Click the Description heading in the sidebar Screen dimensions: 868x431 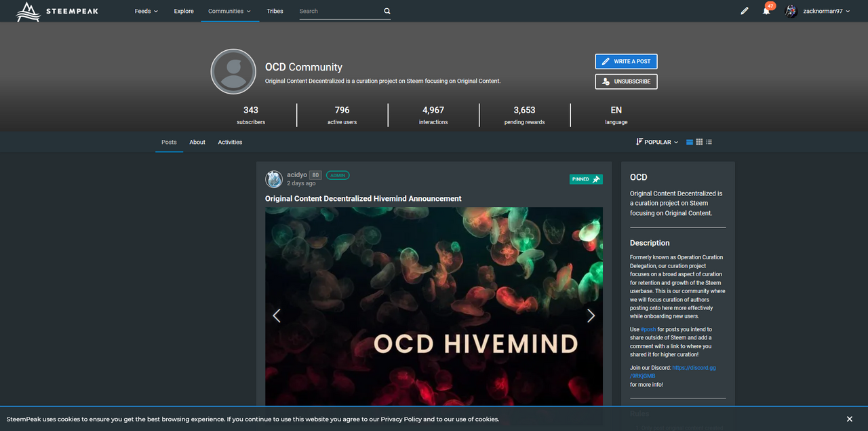pyautogui.click(x=650, y=243)
